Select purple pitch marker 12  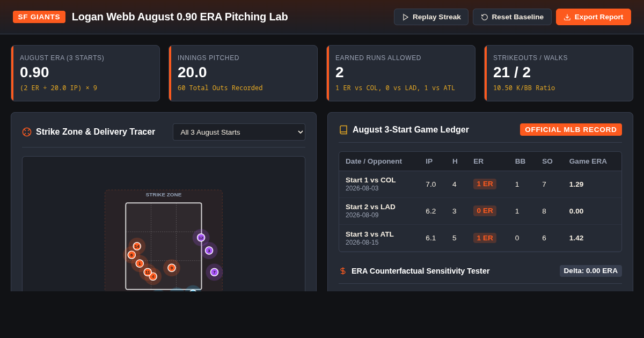[x=201, y=238]
